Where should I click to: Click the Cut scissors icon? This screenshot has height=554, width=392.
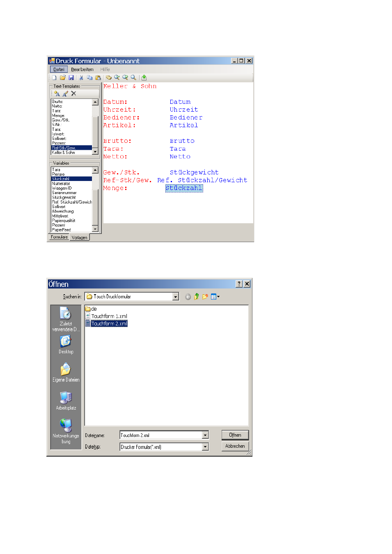(81, 78)
